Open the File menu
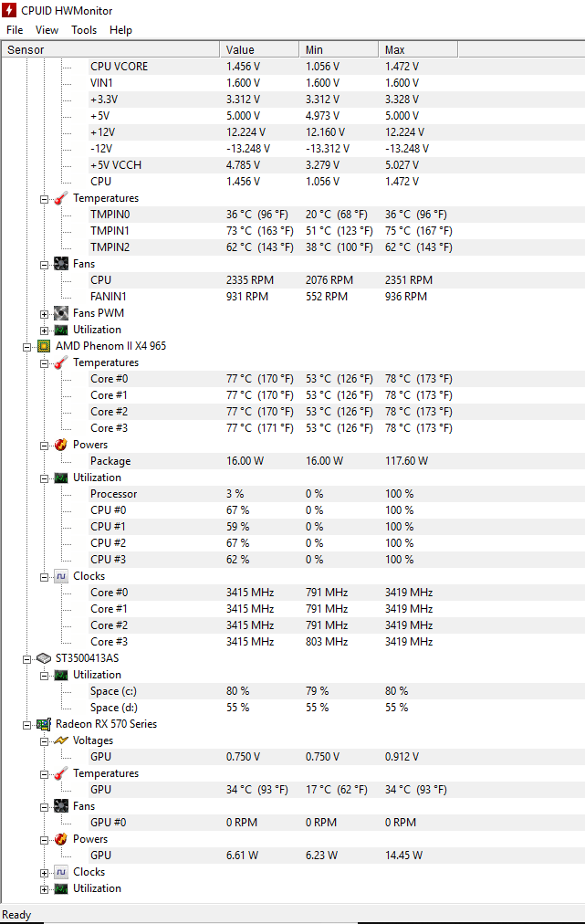The height and width of the screenshot is (924, 585). (x=15, y=30)
